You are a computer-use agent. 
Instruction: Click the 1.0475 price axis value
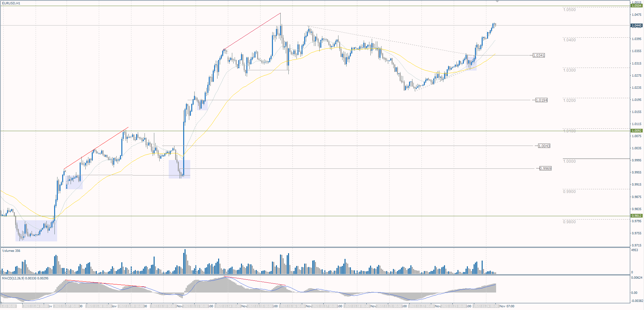(x=637, y=15)
